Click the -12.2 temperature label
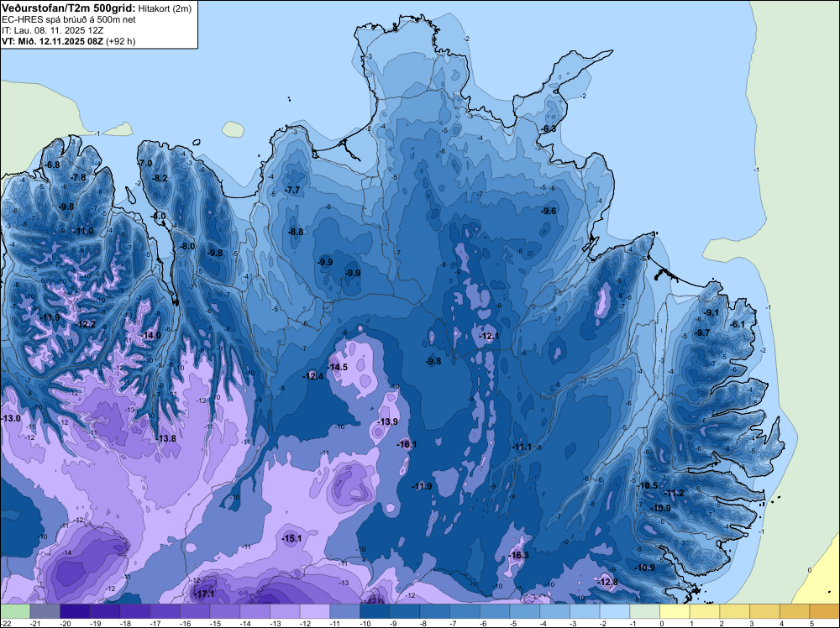The image size is (840, 628). coord(86,324)
